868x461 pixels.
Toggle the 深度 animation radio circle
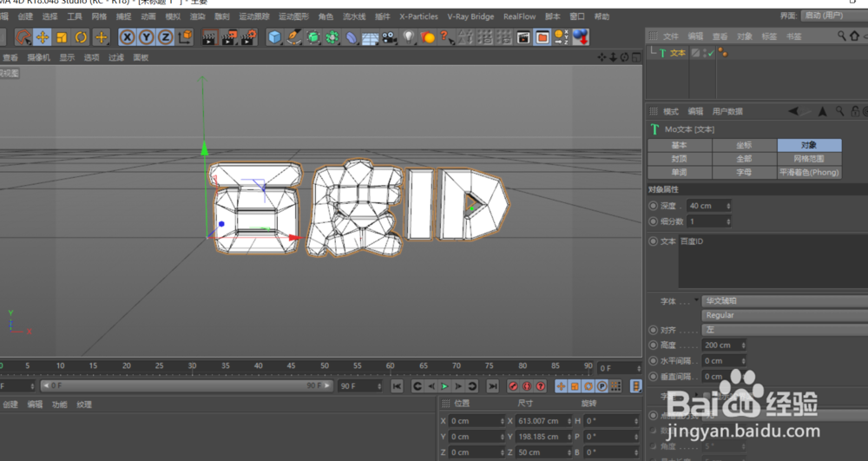click(654, 206)
